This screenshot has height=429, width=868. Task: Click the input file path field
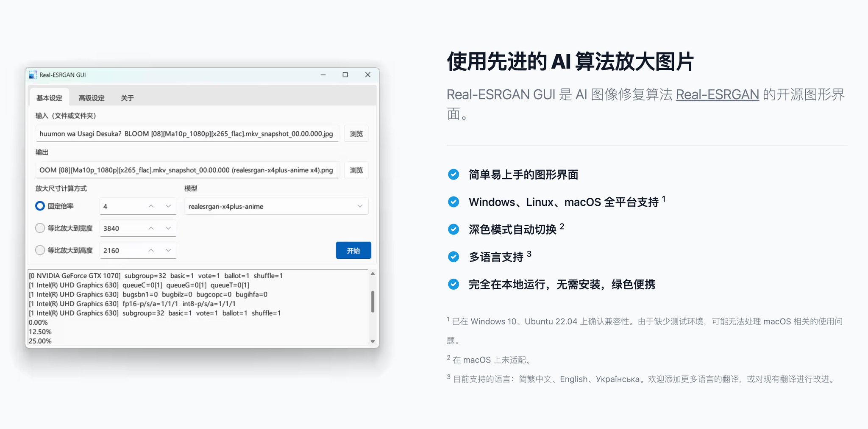coord(187,133)
